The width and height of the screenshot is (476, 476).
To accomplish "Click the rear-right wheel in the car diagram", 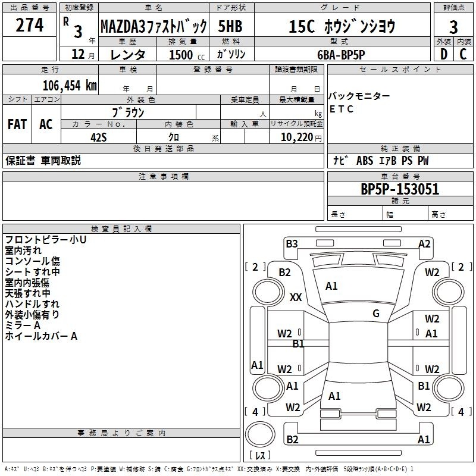I will 448,387.
